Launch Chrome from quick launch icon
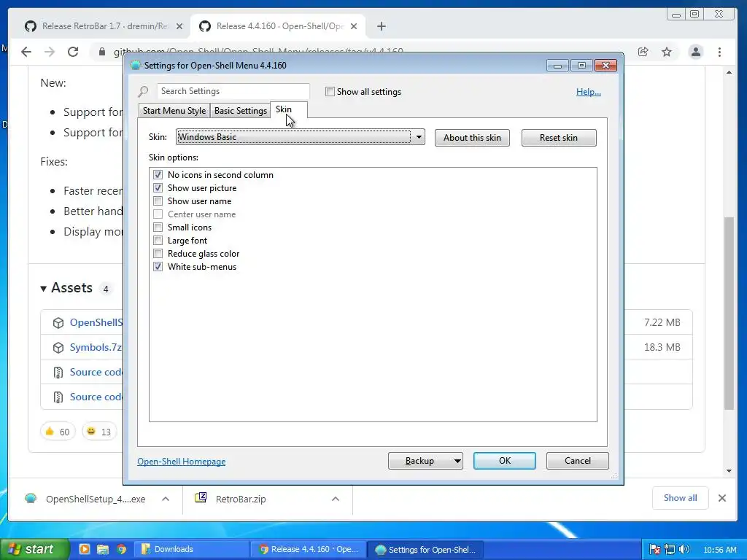The width and height of the screenshot is (747, 560). coord(122,549)
